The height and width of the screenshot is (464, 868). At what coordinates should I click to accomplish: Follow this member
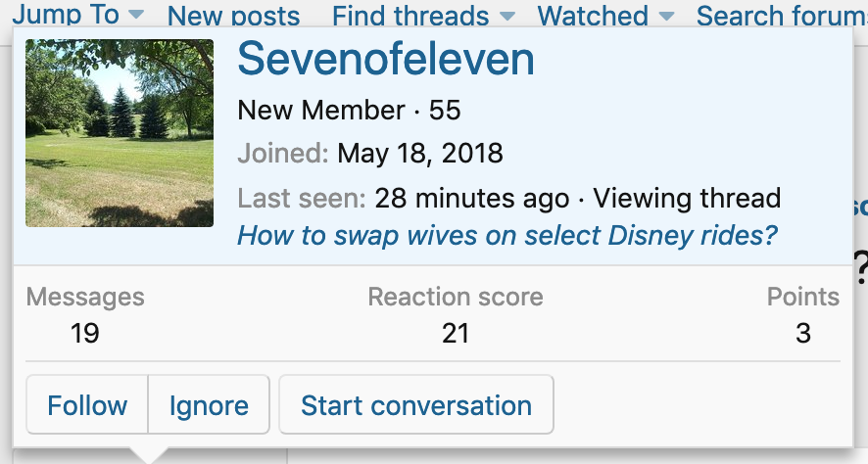pyautogui.click(x=87, y=405)
